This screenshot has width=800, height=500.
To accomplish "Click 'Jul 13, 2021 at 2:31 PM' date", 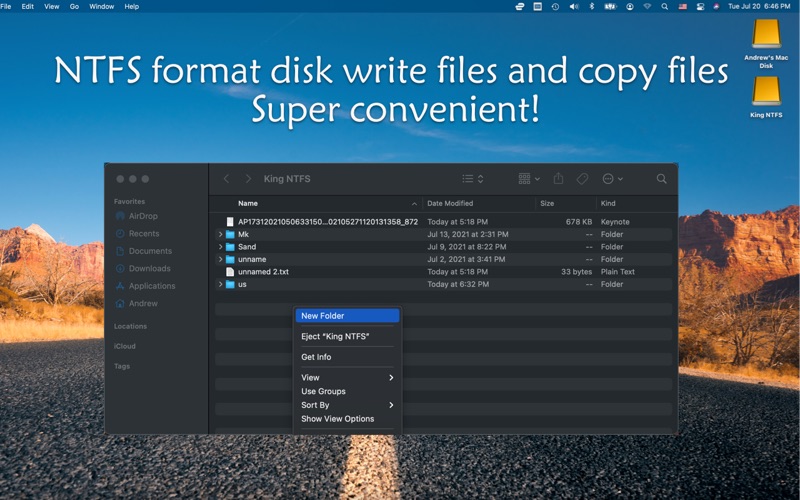I will pos(467,234).
